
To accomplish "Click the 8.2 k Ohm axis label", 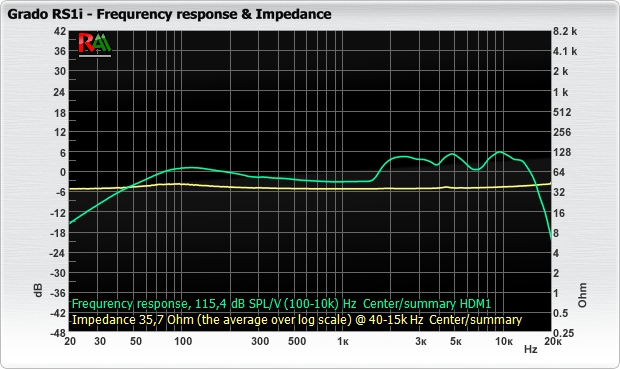I will click(x=565, y=31).
